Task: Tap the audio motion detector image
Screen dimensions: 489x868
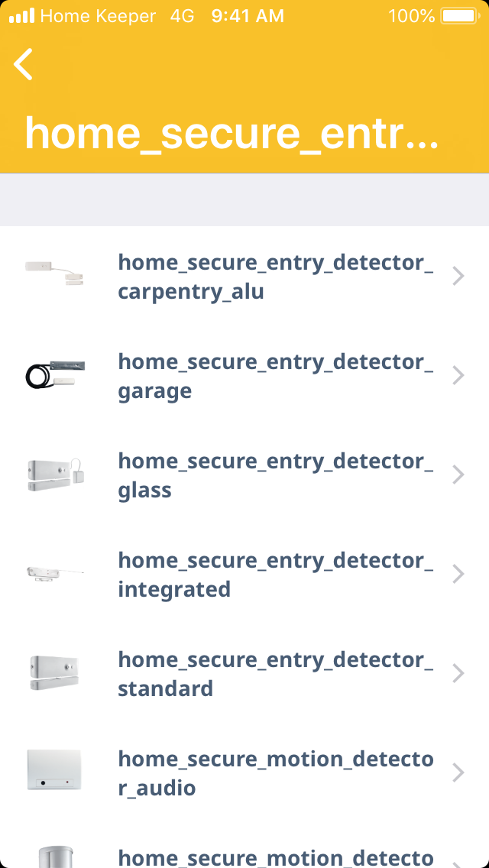Action: 54,770
